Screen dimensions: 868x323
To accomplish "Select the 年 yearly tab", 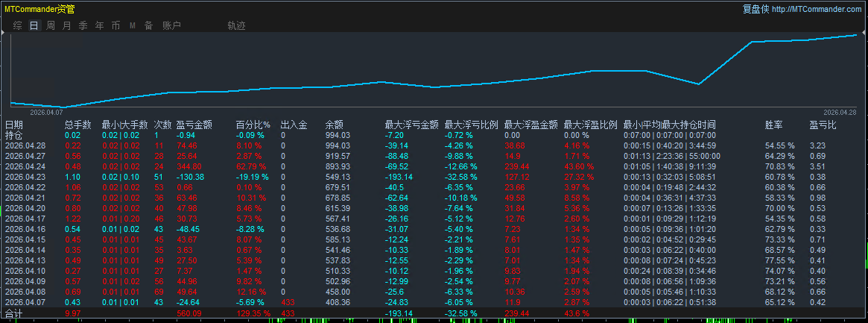I will pos(99,25).
